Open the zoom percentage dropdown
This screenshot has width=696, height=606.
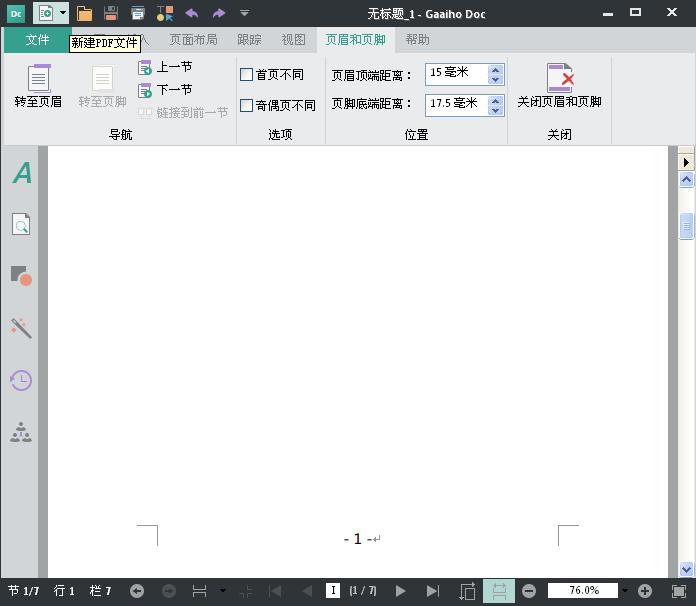(x=625, y=590)
